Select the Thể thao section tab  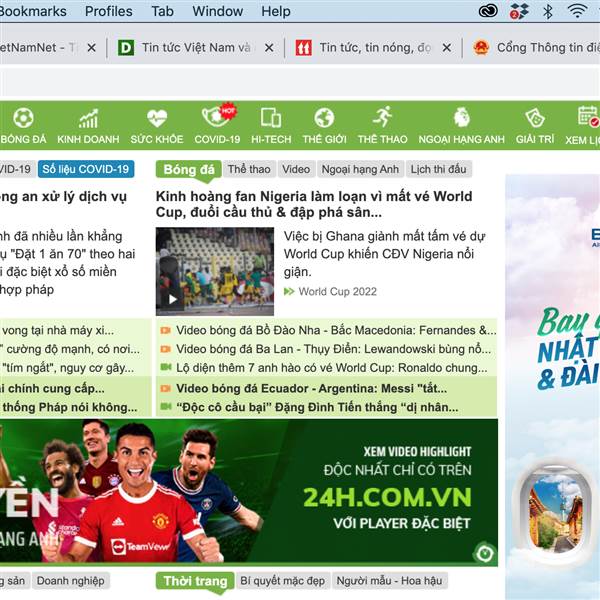point(249,169)
